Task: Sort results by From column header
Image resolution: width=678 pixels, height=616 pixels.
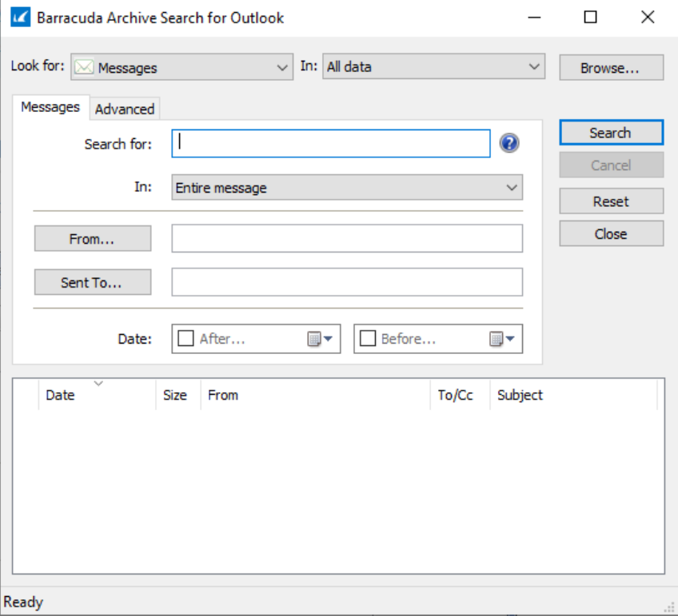Action: click(315, 395)
